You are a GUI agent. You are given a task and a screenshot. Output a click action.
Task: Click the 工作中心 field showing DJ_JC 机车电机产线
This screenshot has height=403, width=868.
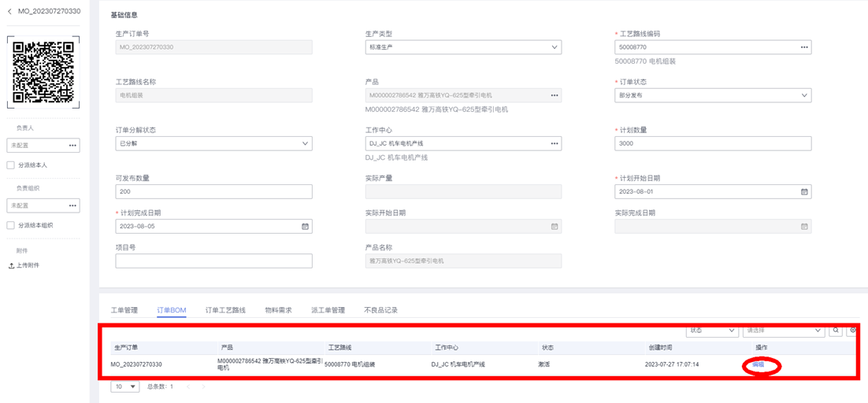[463, 144]
